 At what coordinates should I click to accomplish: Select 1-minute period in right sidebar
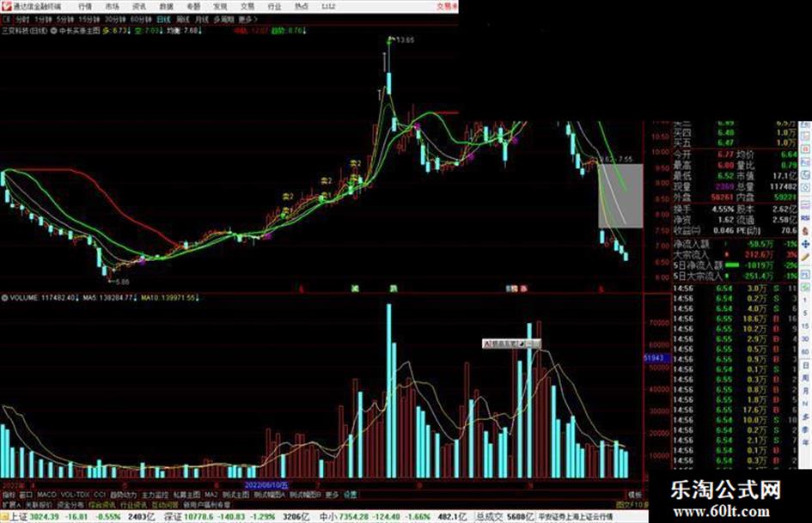click(x=805, y=300)
